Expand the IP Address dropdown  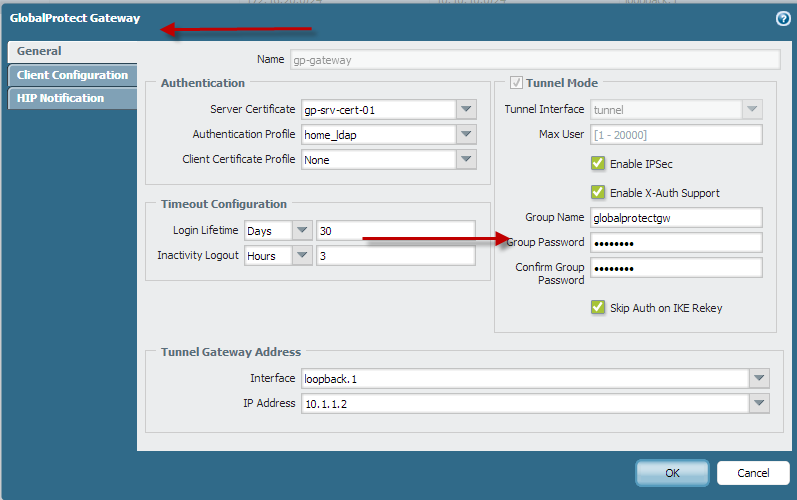(759, 403)
